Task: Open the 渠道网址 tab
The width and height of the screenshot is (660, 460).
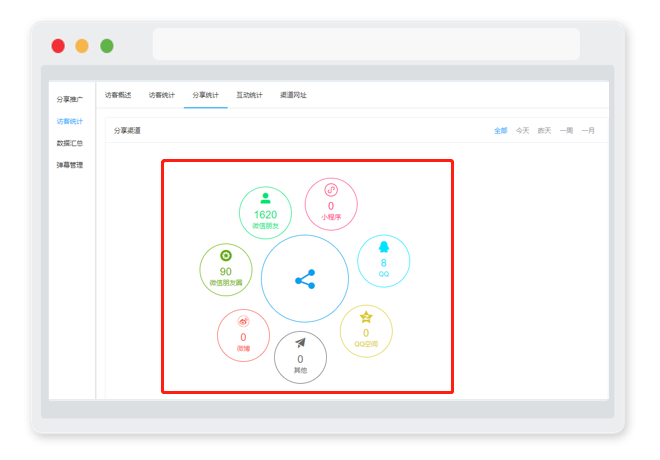Action: coord(293,95)
